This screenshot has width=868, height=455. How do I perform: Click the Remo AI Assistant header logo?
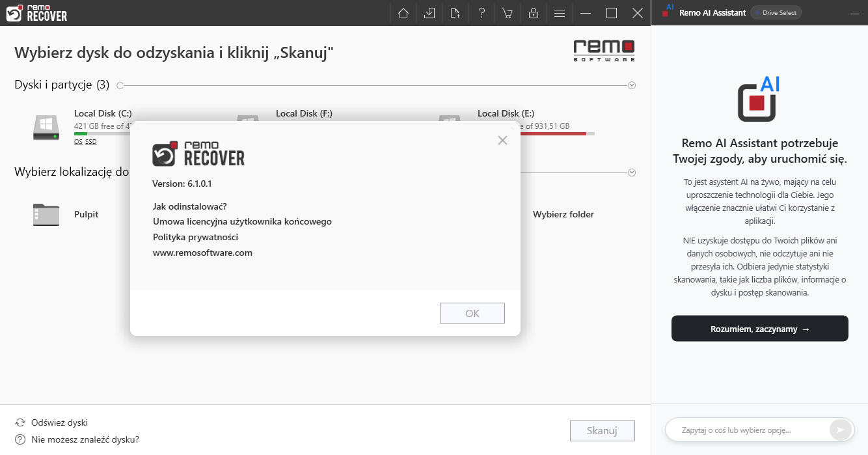[x=667, y=11]
